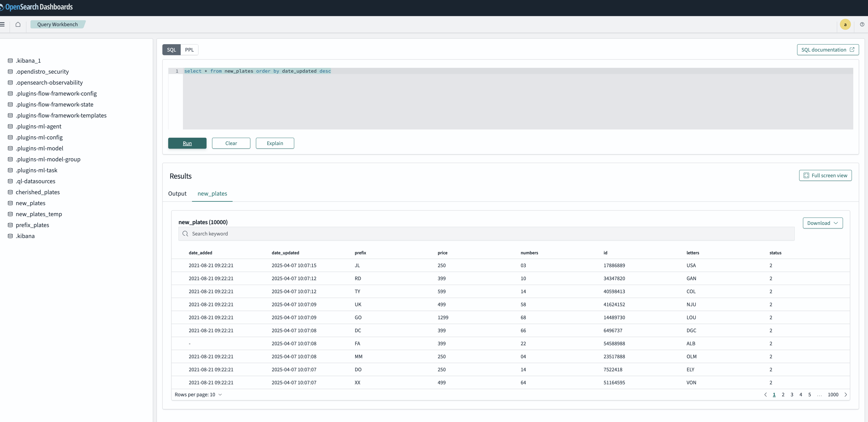
Task: Switch to SQL query mode
Action: click(x=171, y=49)
